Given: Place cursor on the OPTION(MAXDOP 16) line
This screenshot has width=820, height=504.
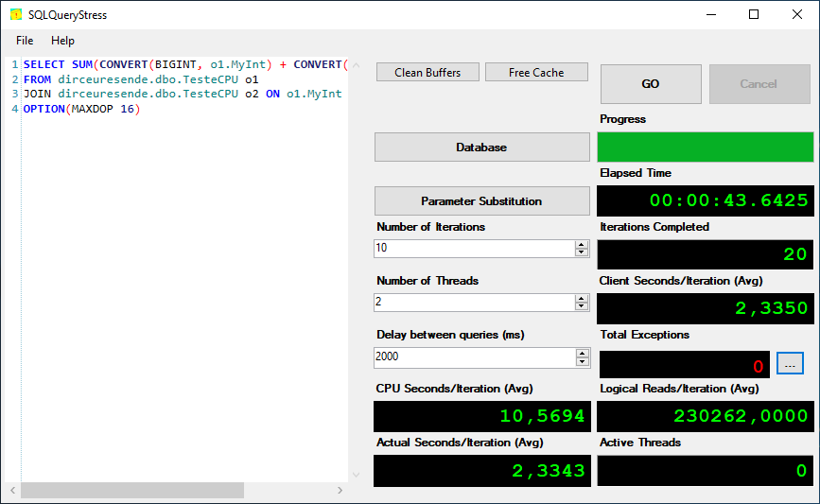Looking at the screenshot, I should tap(81, 109).
